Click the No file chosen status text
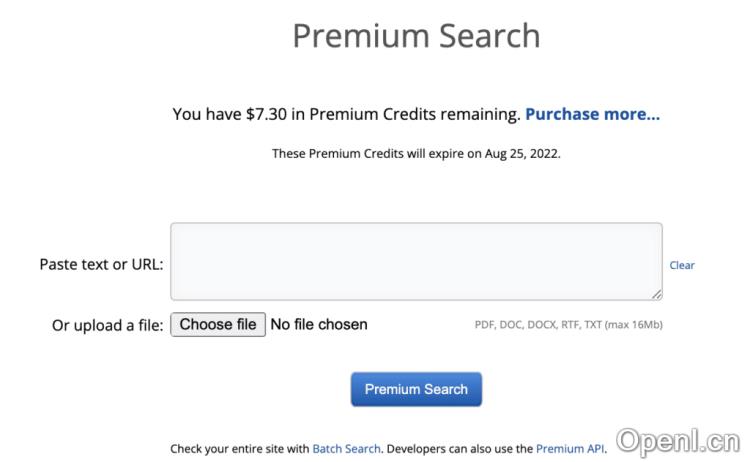 click(x=319, y=324)
